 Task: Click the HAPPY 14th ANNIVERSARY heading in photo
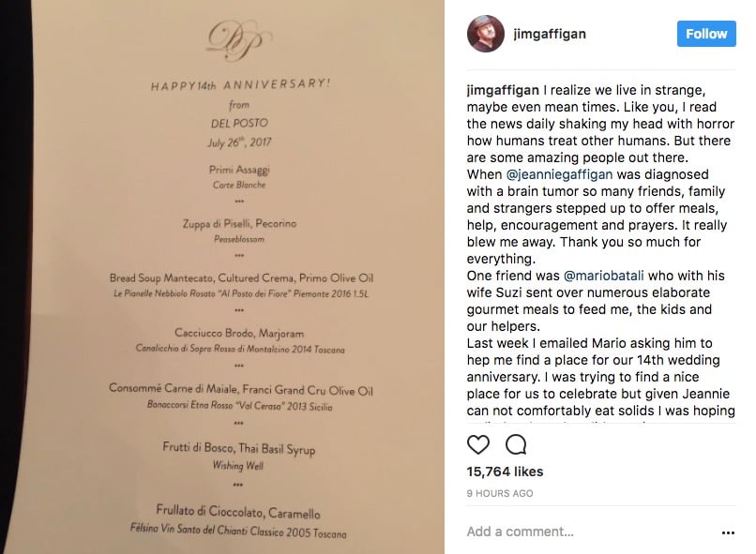tap(241, 85)
